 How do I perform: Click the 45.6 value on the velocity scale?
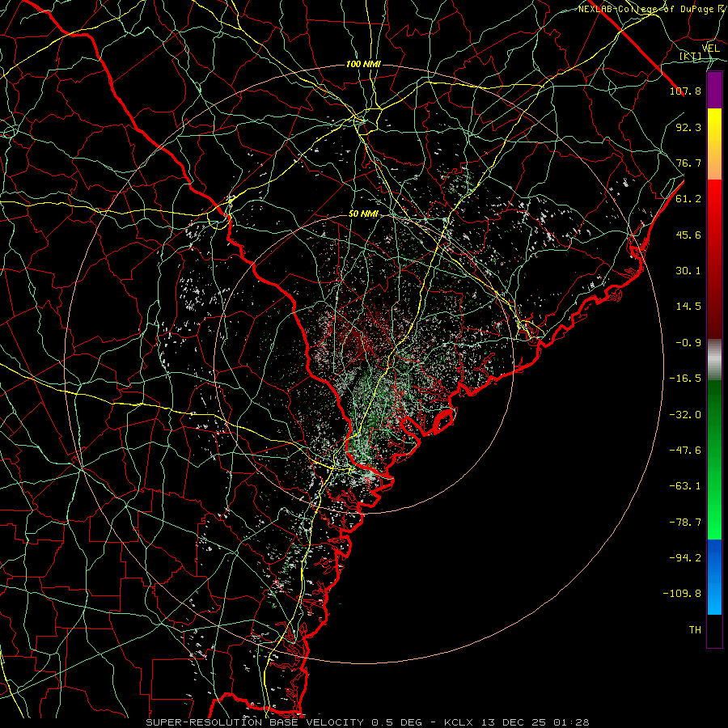coord(688,235)
